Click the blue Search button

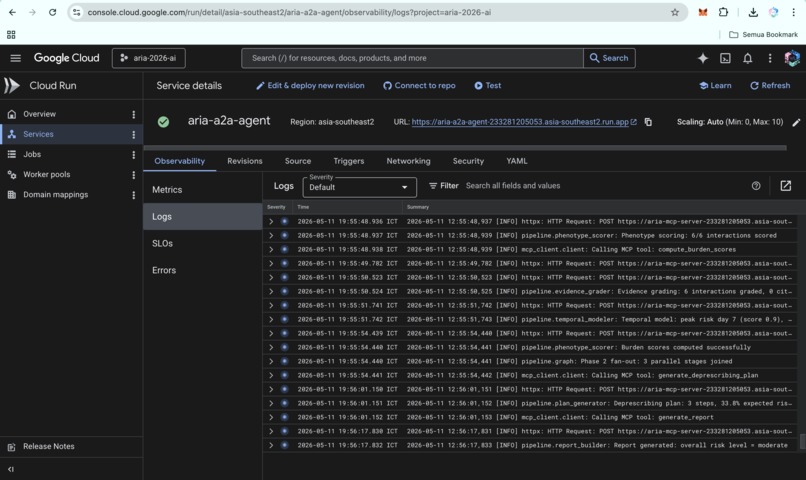point(609,58)
